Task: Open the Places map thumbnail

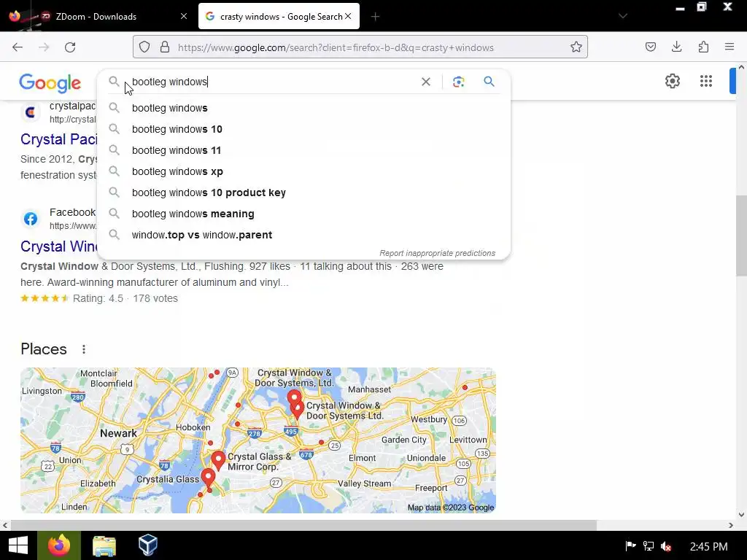Action: [x=258, y=440]
